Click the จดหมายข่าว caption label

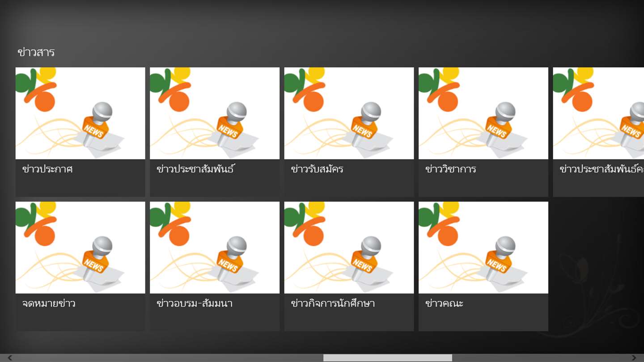49,303
